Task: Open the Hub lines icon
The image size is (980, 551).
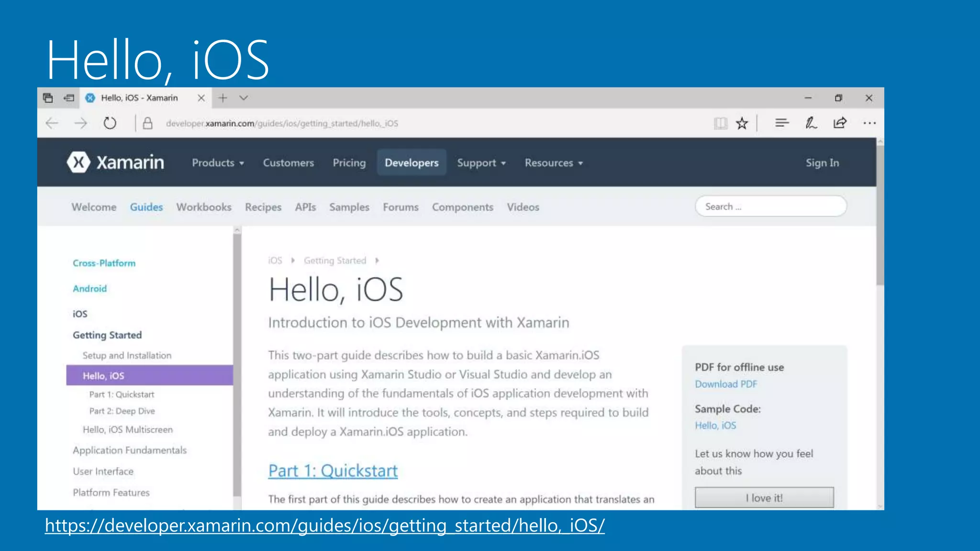Action: (x=782, y=123)
